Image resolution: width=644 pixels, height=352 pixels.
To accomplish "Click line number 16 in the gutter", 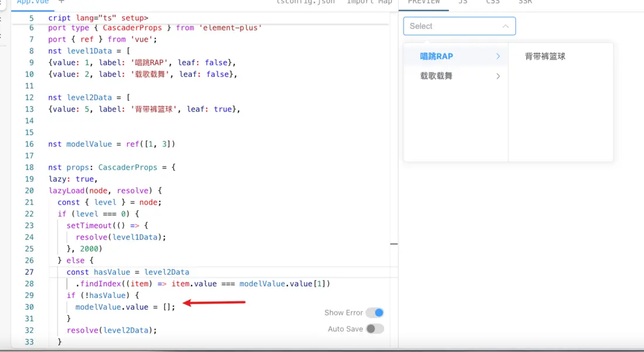I will (29, 144).
